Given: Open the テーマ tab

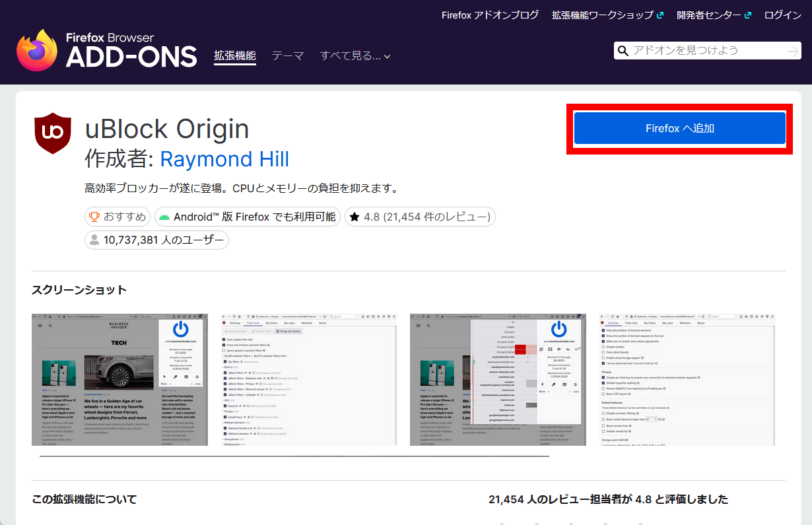Looking at the screenshot, I should 288,56.
